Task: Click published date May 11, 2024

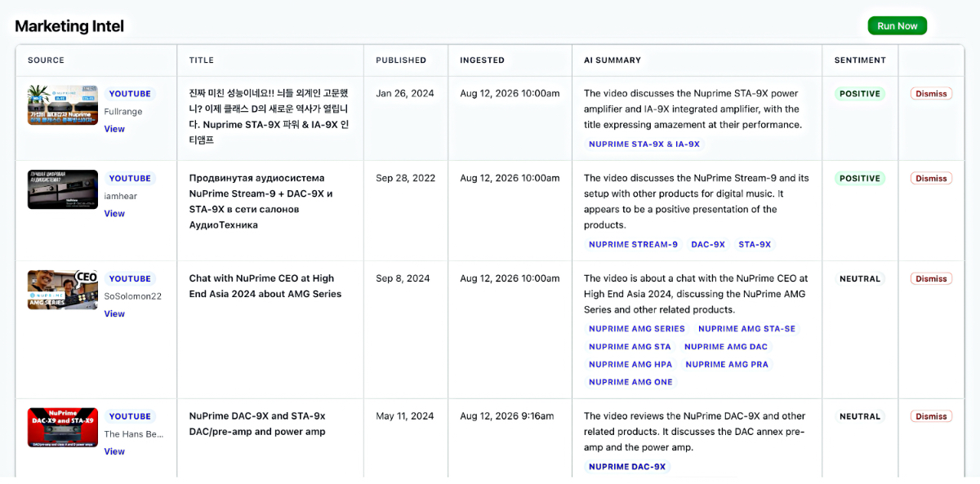Action: [x=405, y=417]
